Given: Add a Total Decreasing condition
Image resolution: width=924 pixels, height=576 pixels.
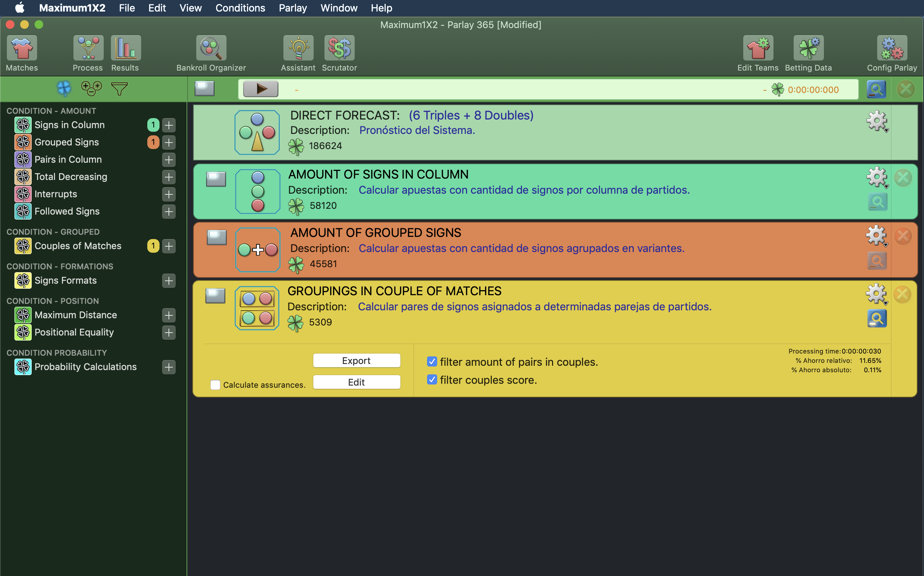Looking at the screenshot, I should (169, 177).
